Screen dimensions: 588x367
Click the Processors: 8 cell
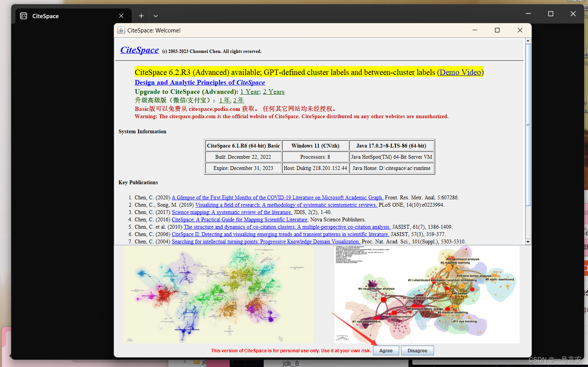point(315,157)
